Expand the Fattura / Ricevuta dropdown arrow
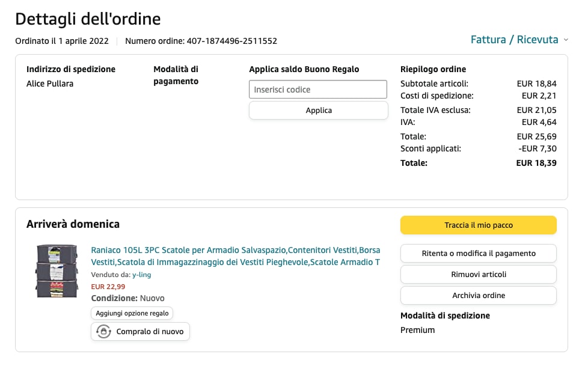 pos(565,40)
